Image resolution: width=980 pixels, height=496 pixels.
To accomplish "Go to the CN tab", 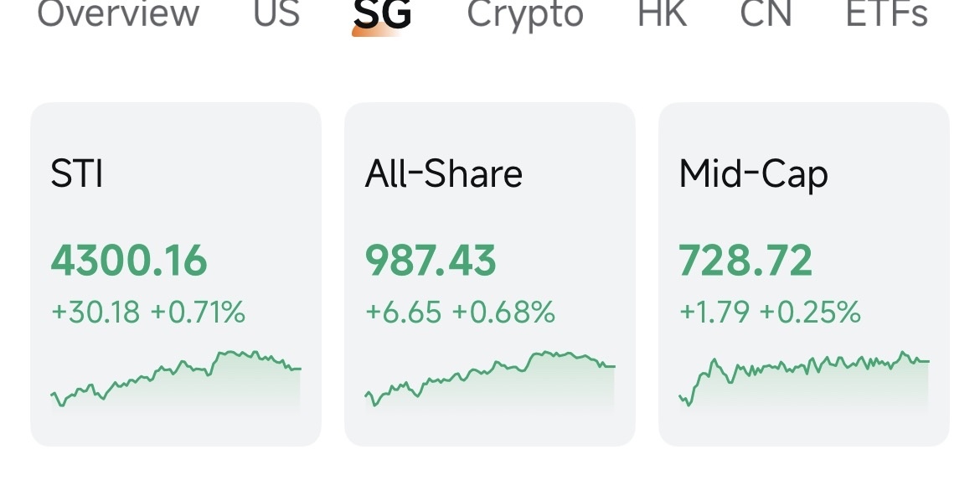I will [766, 14].
